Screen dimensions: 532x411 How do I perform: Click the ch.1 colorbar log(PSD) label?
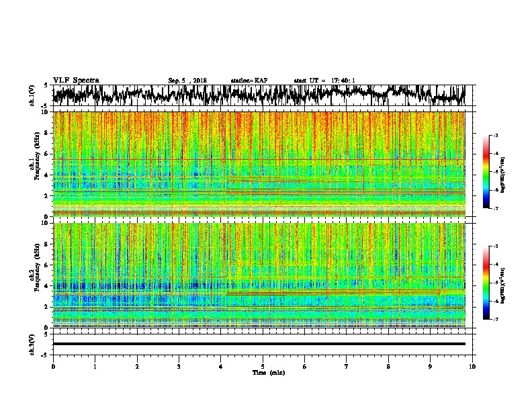pyautogui.click(x=502, y=175)
